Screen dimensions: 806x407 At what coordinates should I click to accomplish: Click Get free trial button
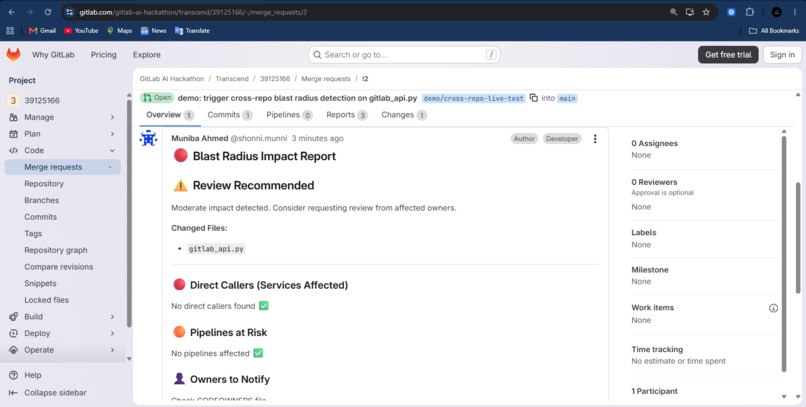pyautogui.click(x=728, y=54)
